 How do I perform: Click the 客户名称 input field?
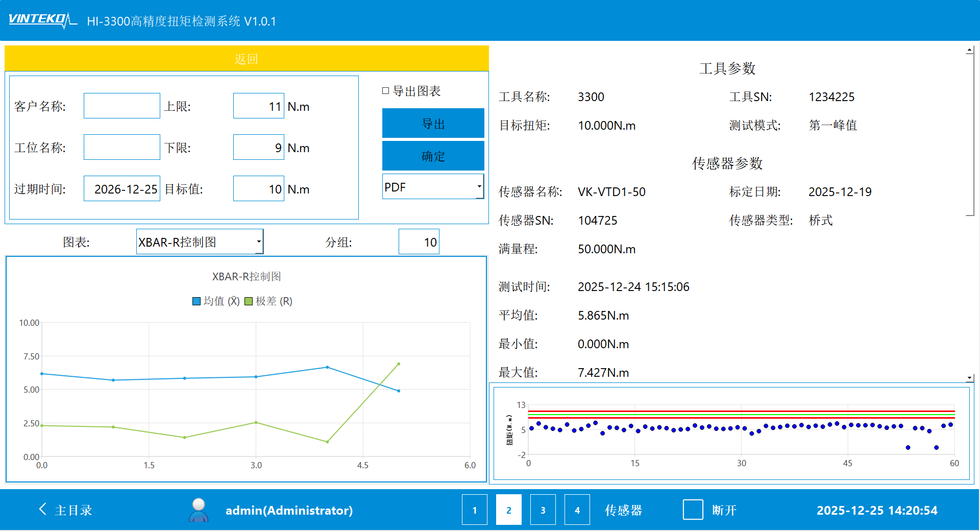pos(122,106)
